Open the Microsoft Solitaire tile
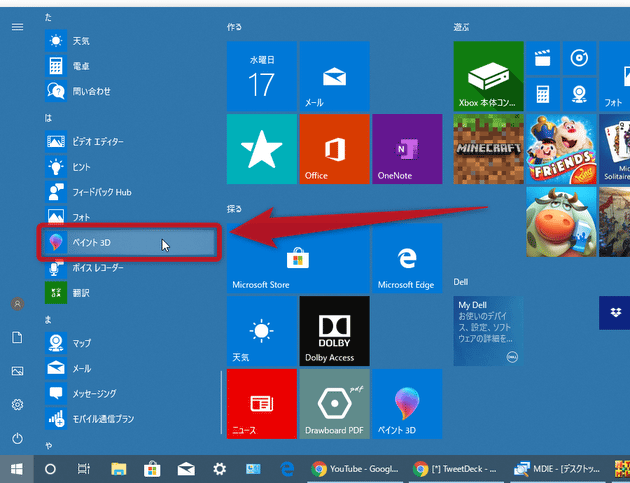Image resolution: width=630 pixels, height=483 pixels. pyautogui.click(x=614, y=149)
